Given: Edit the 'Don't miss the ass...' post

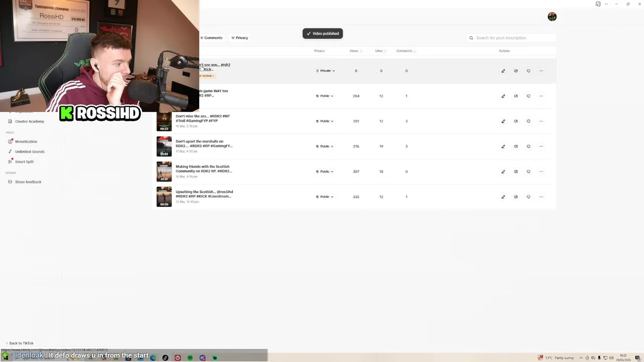Looking at the screenshot, I should [x=503, y=121].
